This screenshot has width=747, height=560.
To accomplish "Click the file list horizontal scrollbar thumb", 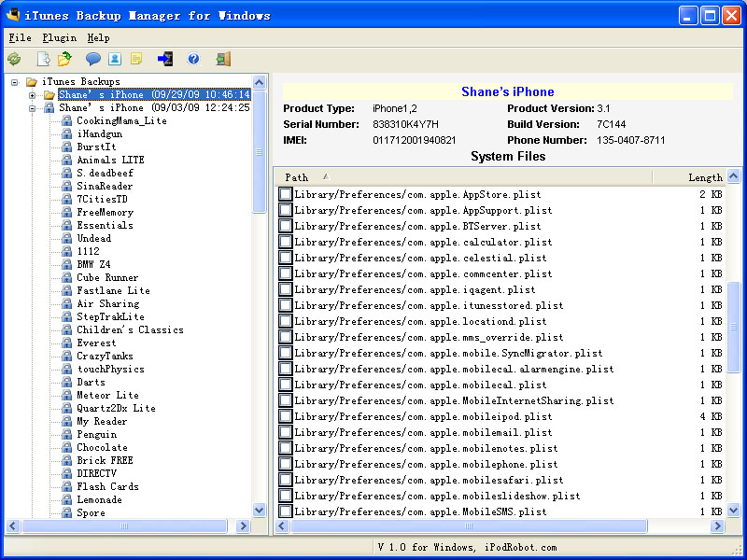I will (469, 526).
